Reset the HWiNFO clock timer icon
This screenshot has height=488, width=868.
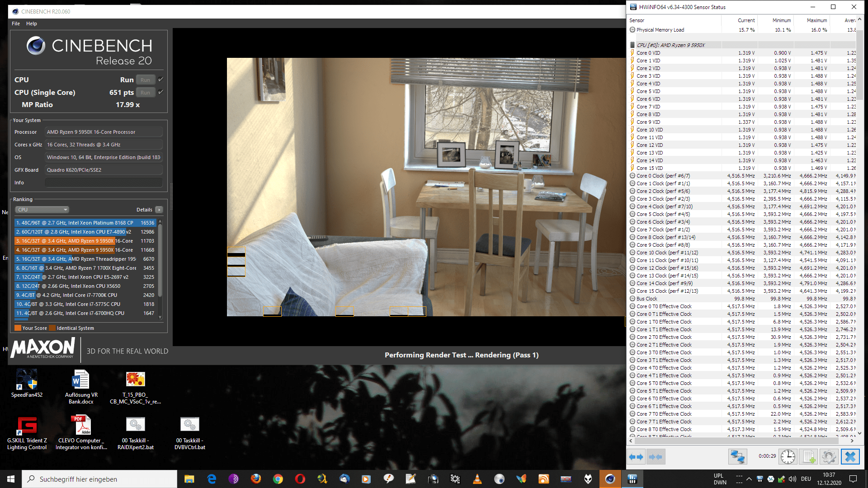click(788, 457)
